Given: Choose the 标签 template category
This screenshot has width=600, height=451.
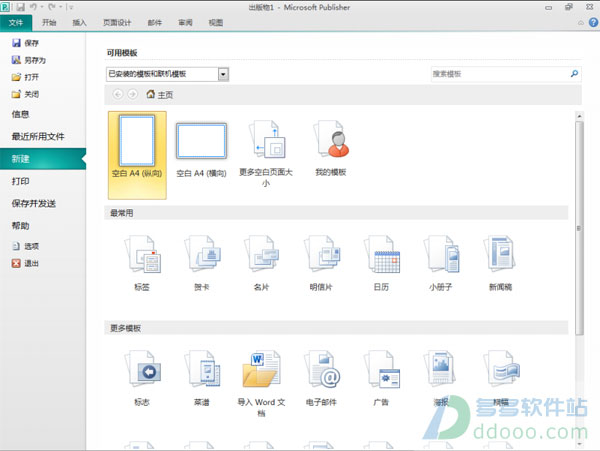Looking at the screenshot, I should tap(142, 263).
